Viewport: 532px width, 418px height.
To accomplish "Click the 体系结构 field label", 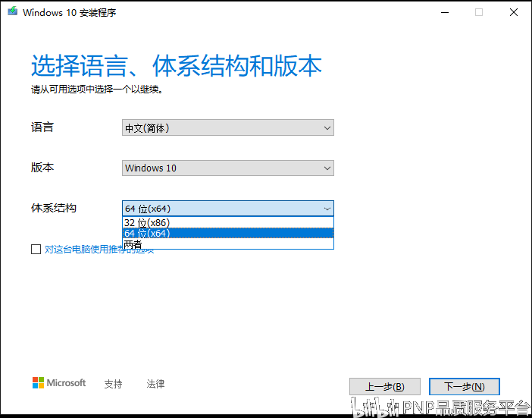I will click(x=54, y=208).
